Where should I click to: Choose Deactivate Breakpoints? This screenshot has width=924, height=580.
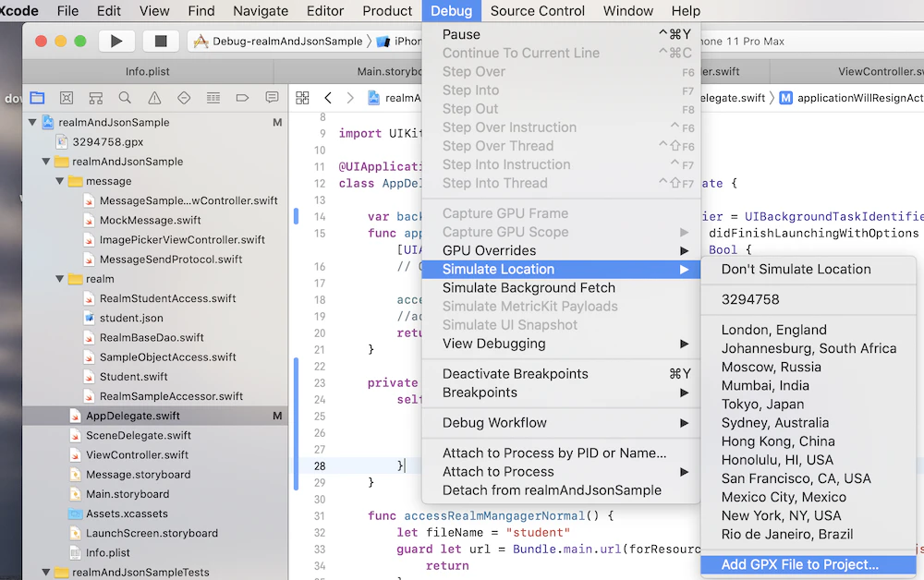tap(561, 374)
